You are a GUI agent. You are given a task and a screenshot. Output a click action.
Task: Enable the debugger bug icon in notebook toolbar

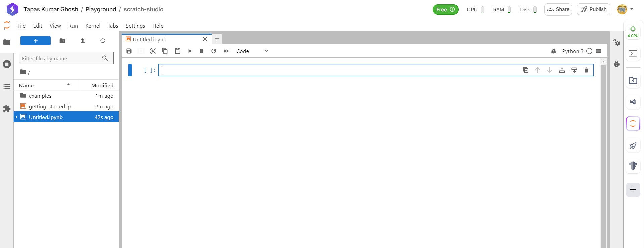(x=554, y=51)
